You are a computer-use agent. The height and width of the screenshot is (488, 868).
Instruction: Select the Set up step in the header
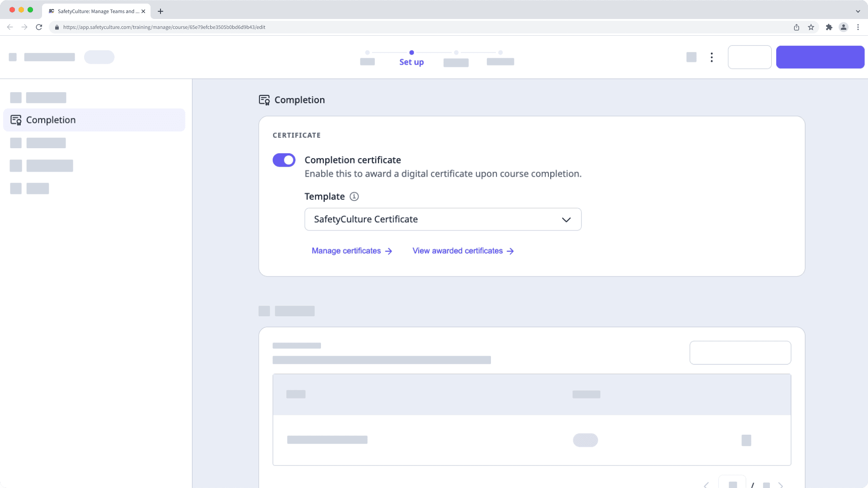pos(411,62)
